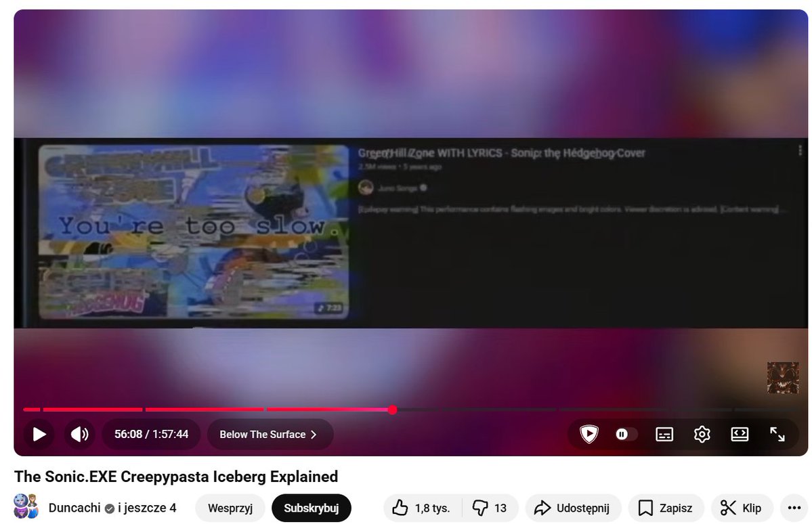The height and width of the screenshot is (524, 812).
Task: Open the Duncachi channel avatar
Action: tap(26, 507)
